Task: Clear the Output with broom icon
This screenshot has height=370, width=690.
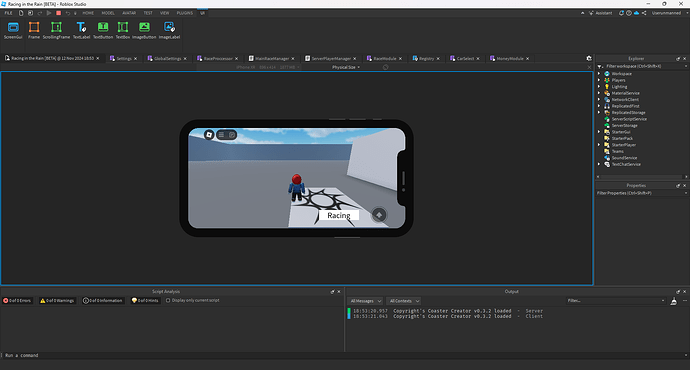Action: (x=673, y=301)
